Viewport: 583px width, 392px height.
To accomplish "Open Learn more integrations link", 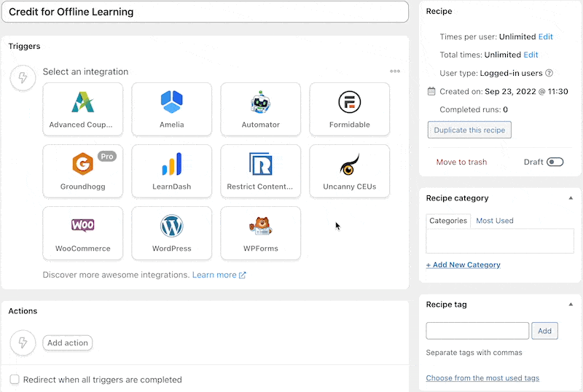I will coord(219,275).
